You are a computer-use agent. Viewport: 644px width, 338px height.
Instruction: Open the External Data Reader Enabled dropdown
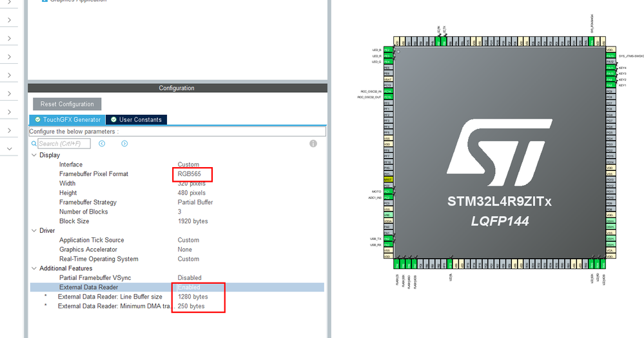coord(189,288)
